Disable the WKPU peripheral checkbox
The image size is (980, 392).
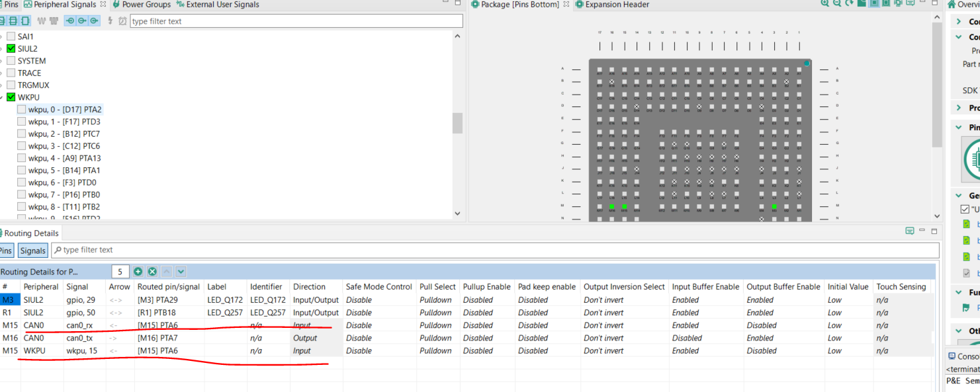11,97
